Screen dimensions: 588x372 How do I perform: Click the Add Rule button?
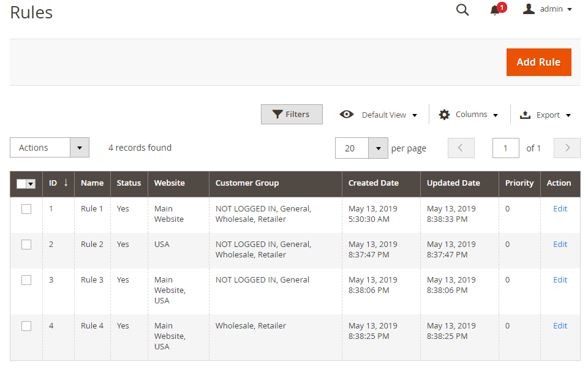(538, 62)
